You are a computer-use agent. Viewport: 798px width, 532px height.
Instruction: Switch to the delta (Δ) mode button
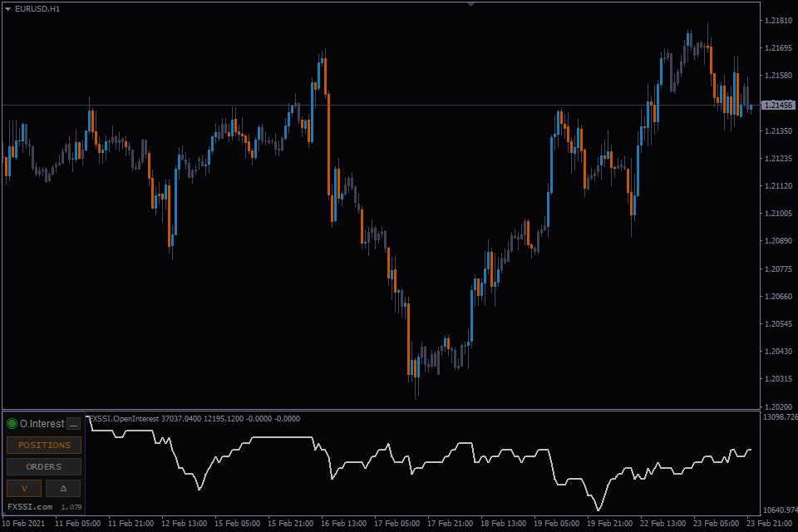point(63,488)
